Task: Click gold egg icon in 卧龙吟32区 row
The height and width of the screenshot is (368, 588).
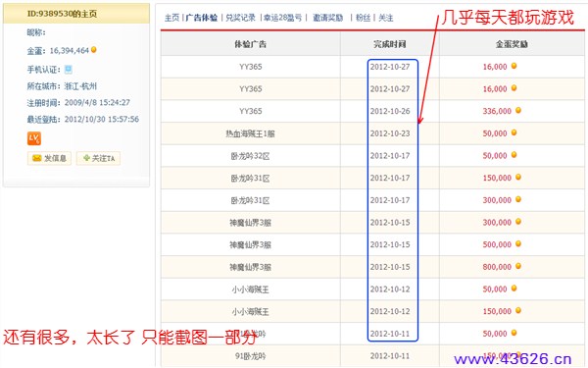Action: click(x=514, y=155)
